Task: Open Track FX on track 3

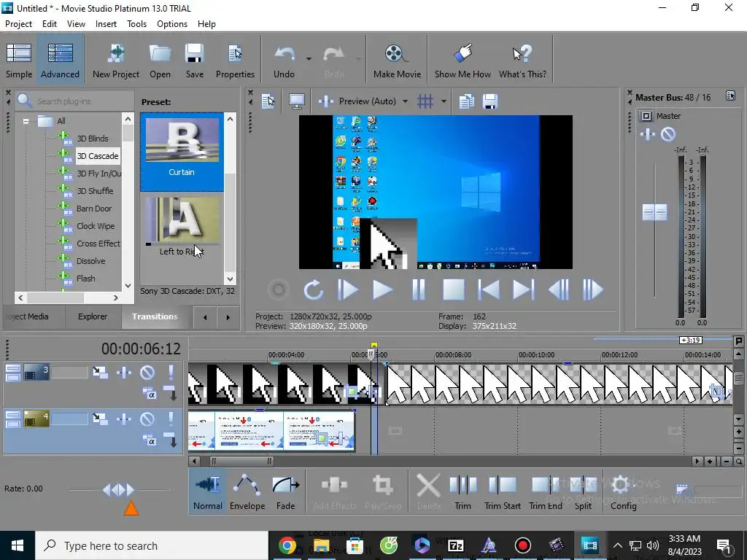Action: point(124,373)
